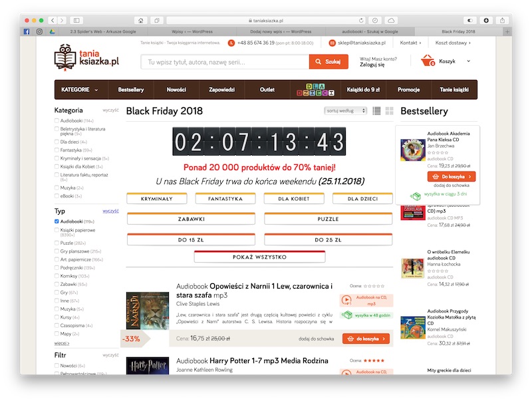Open the pinned Instagram tab icon
532x401 pixels.
tap(39, 31)
